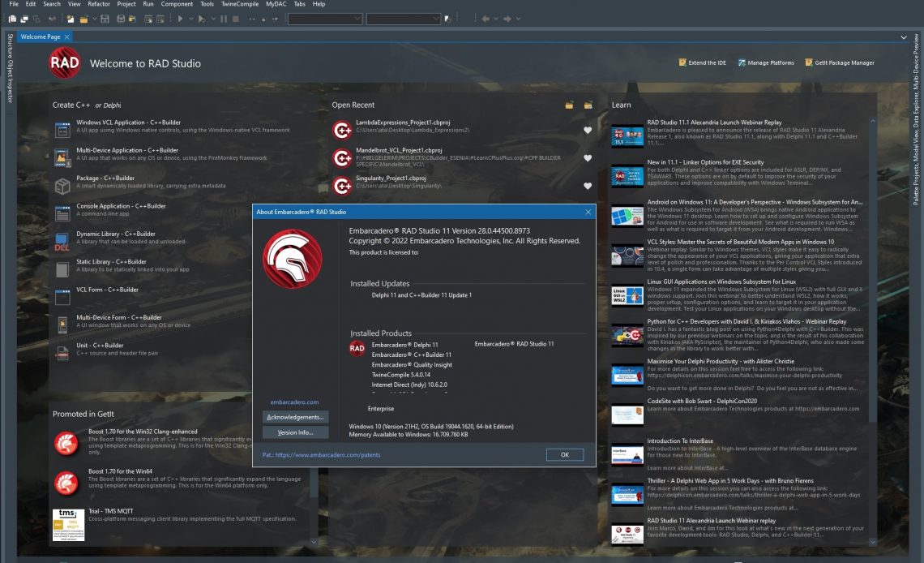Open Introduction To InterBase article
This screenshot has height=563, width=924.
[x=680, y=441]
